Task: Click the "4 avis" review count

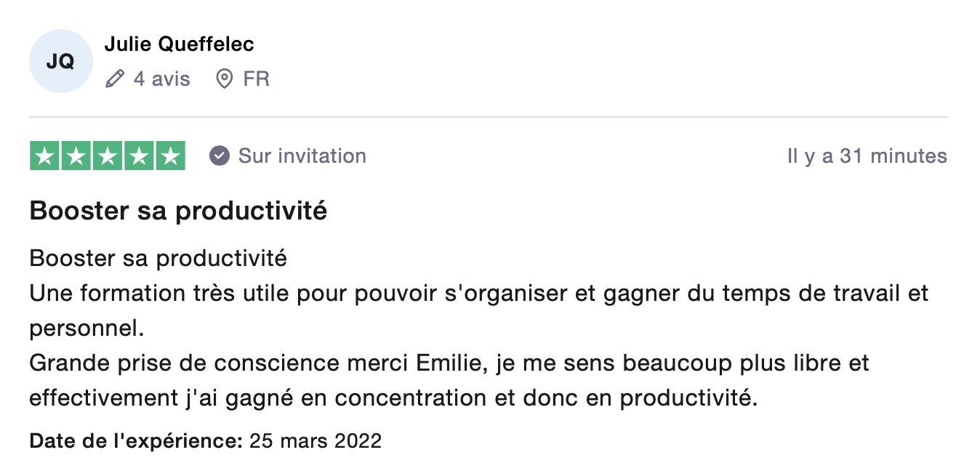Action: click(161, 78)
